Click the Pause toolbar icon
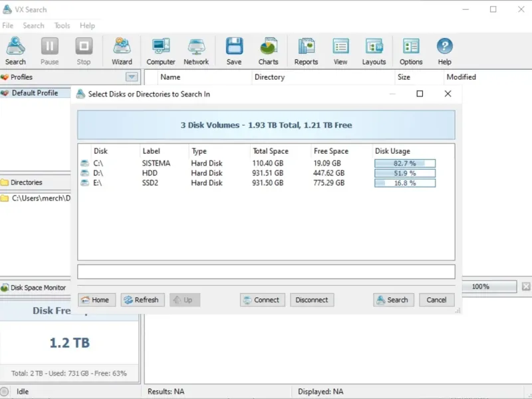The height and width of the screenshot is (399, 532). pyautogui.click(x=49, y=51)
